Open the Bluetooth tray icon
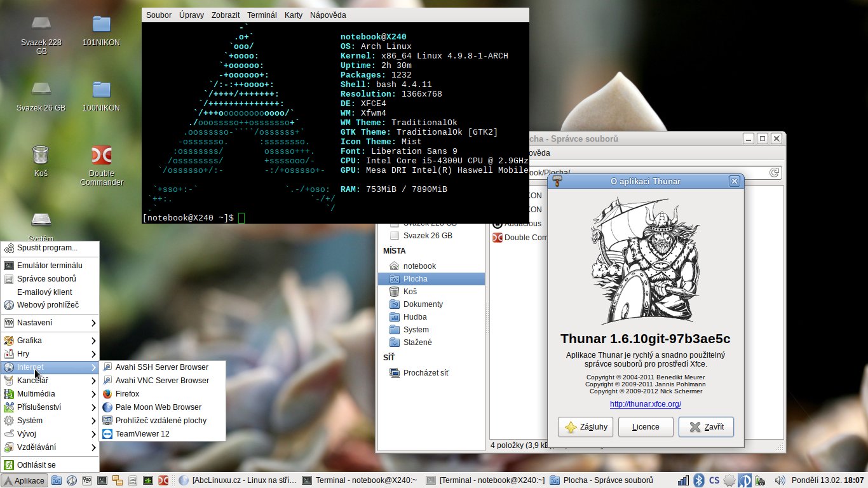 699,480
